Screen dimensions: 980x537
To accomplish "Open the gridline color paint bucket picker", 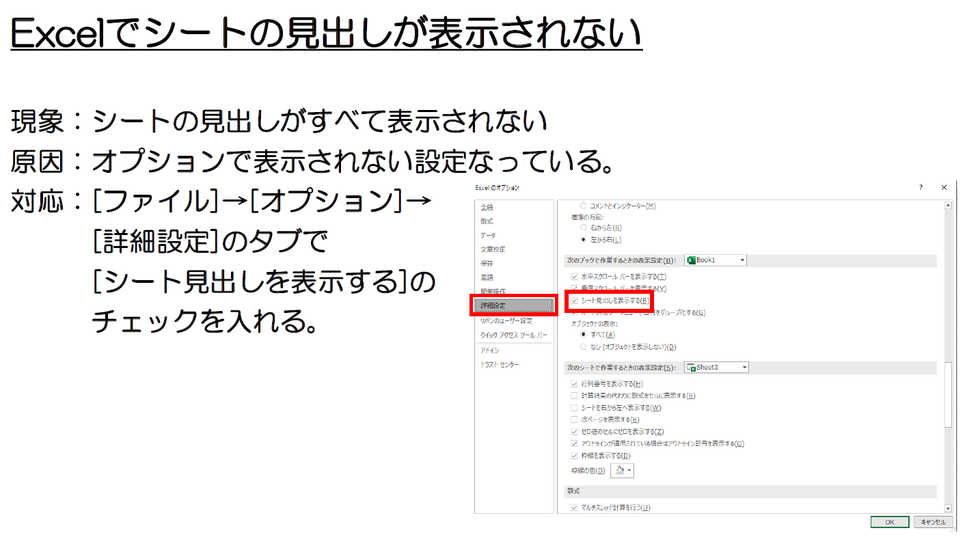I will [622, 470].
